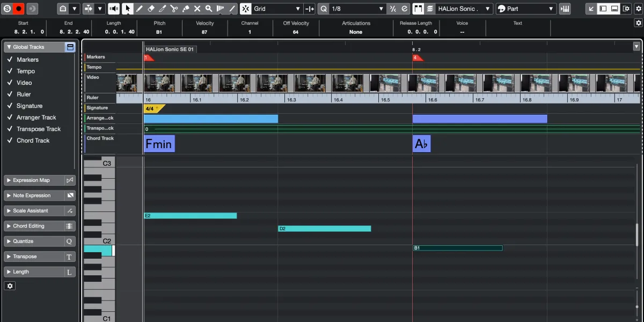
Task: Uncheck the Video global track
Action: click(x=10, y=83)
